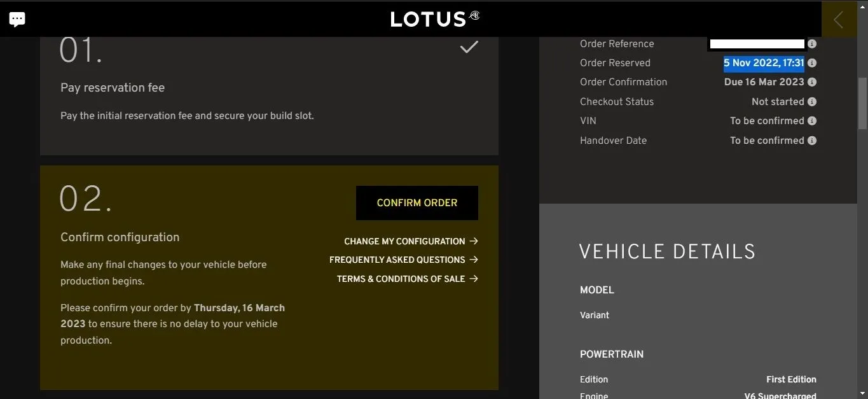Open the chat support icon

(17, 19)
